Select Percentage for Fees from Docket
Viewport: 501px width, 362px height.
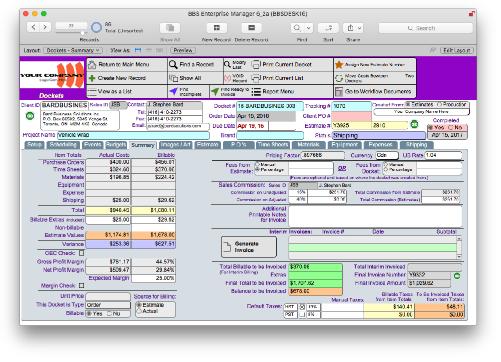[386, 170]
